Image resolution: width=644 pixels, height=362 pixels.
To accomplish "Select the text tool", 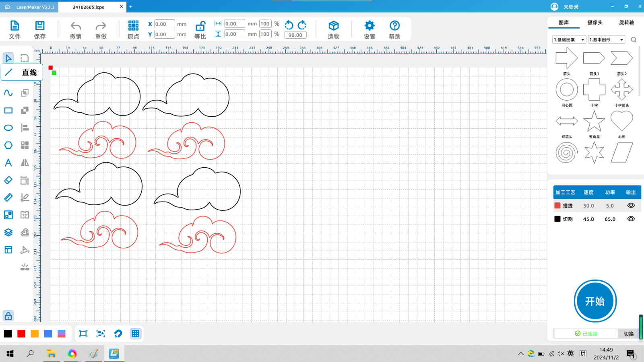I will coord(8,163).
